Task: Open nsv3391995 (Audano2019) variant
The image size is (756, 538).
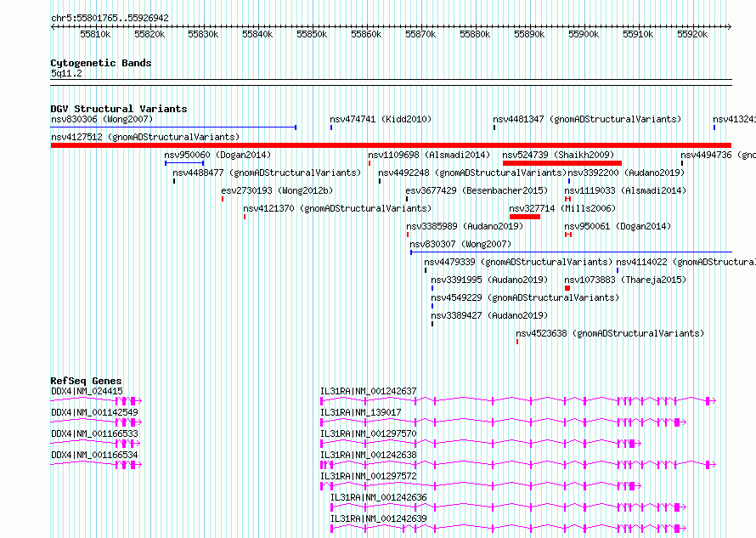Action: pos(489,280)
